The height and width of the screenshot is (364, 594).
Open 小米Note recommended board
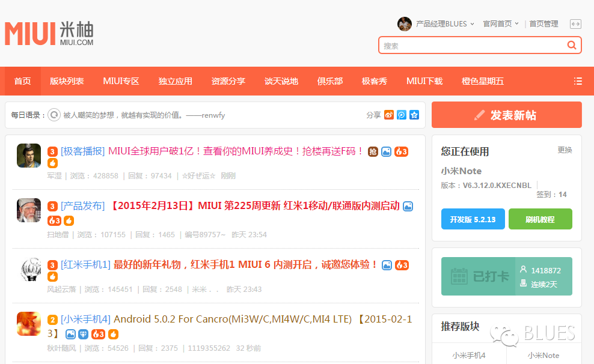click(543, 356)
